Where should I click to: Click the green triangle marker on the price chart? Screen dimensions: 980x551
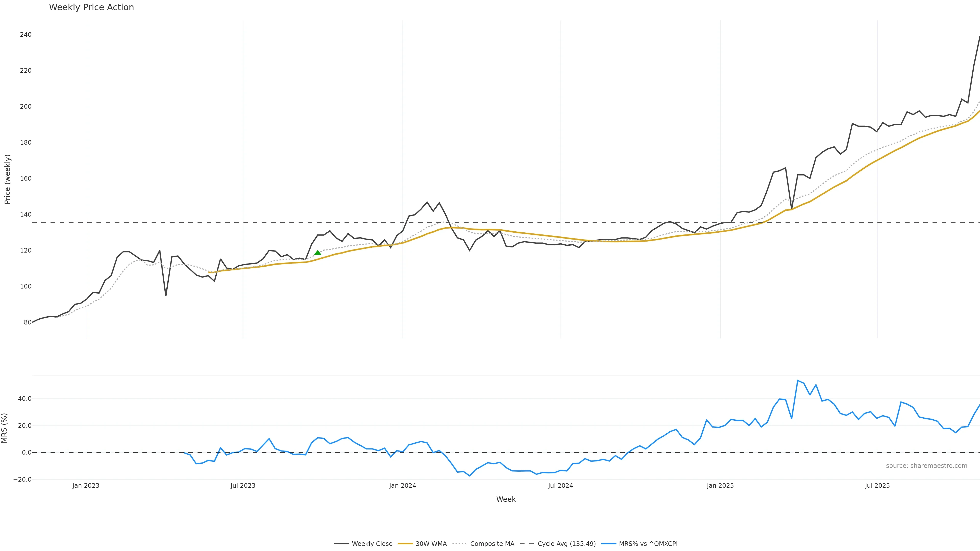coord(318,253)
